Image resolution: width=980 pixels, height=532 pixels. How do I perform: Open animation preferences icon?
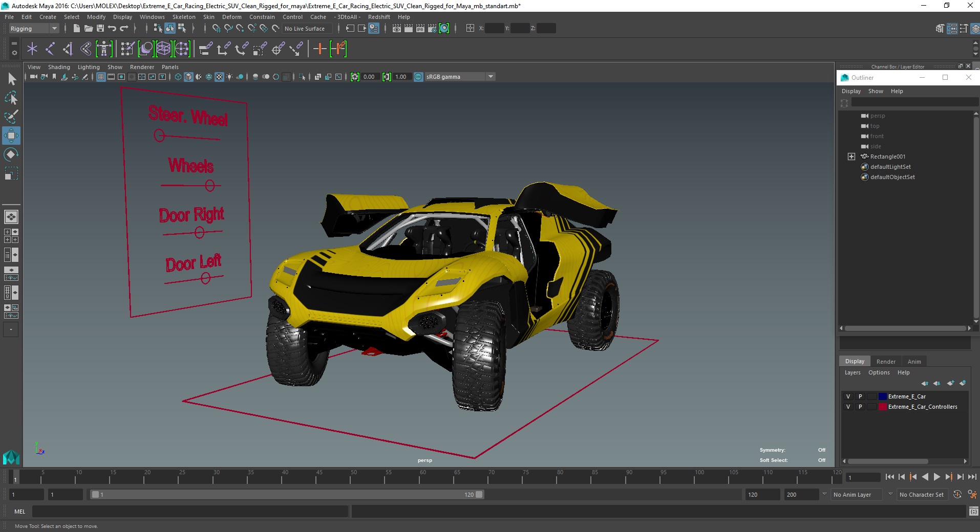tap(972, 495)
